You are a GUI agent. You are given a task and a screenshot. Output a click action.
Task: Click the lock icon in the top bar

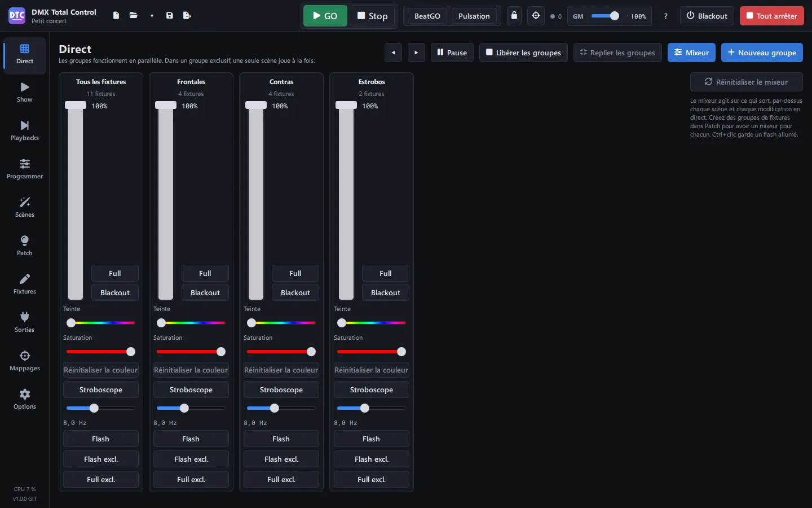(514, 16)
